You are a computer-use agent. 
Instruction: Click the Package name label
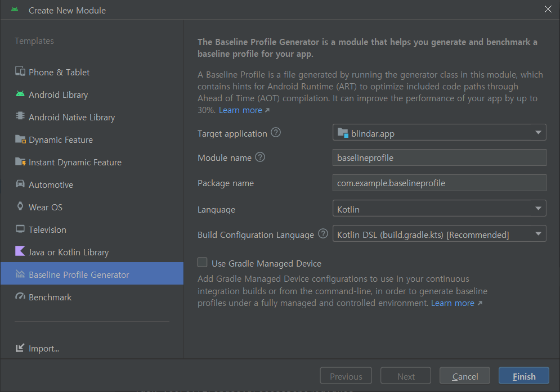pos(226,183)
